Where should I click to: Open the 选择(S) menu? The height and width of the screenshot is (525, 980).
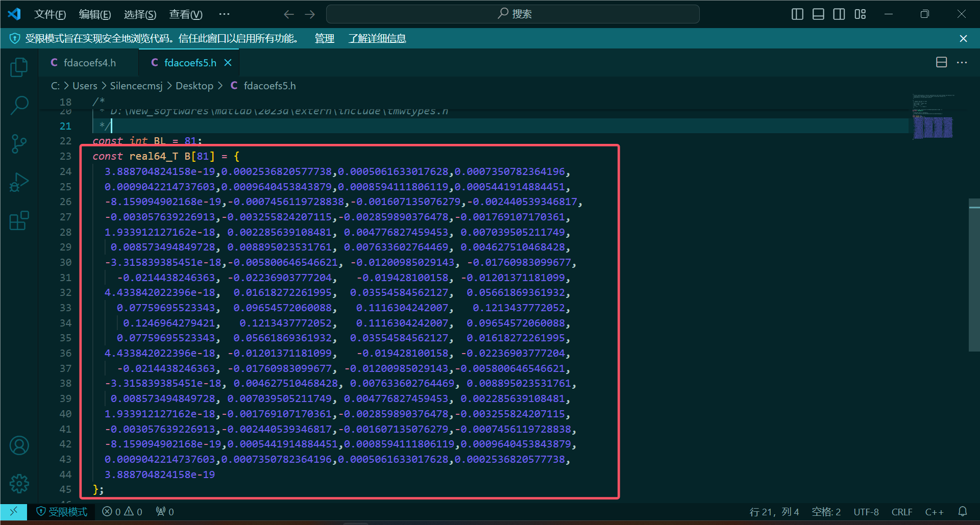(x=140, y=14)
